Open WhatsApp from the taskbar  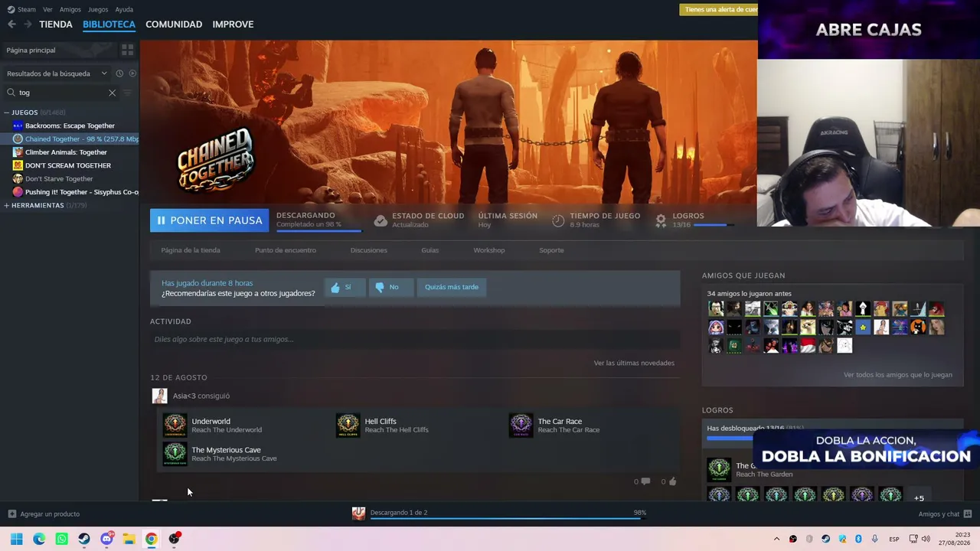pos(61,539)
